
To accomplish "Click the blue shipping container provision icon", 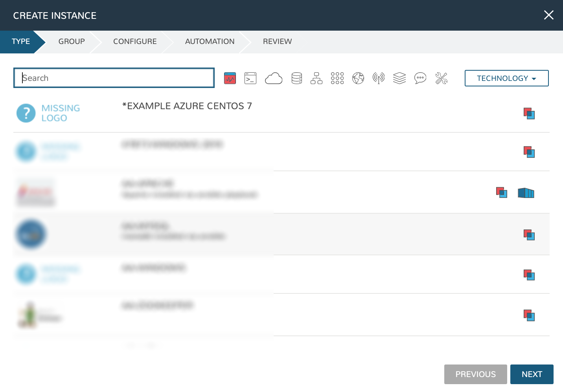I will 526,193.
